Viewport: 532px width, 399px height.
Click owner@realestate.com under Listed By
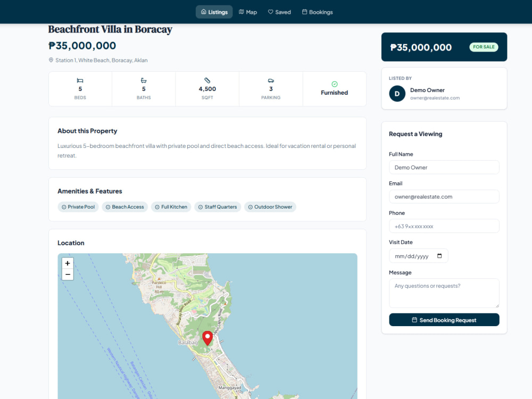[435, 98]
